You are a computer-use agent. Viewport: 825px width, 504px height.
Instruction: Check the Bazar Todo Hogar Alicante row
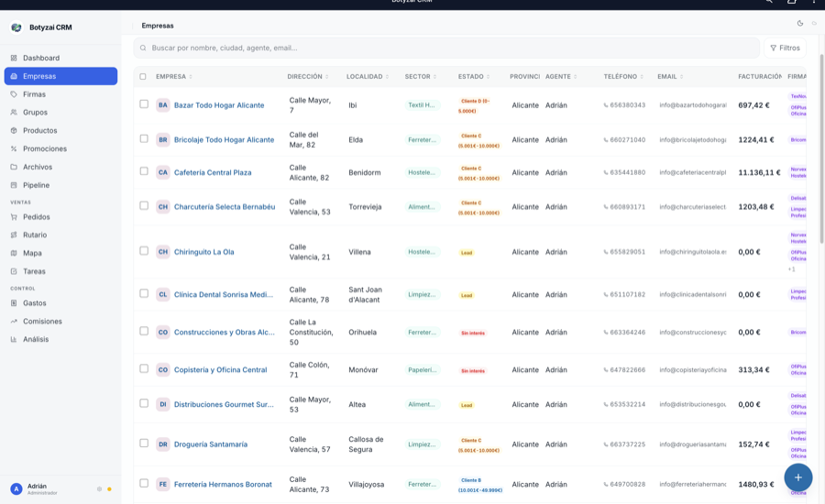(144, 104)
